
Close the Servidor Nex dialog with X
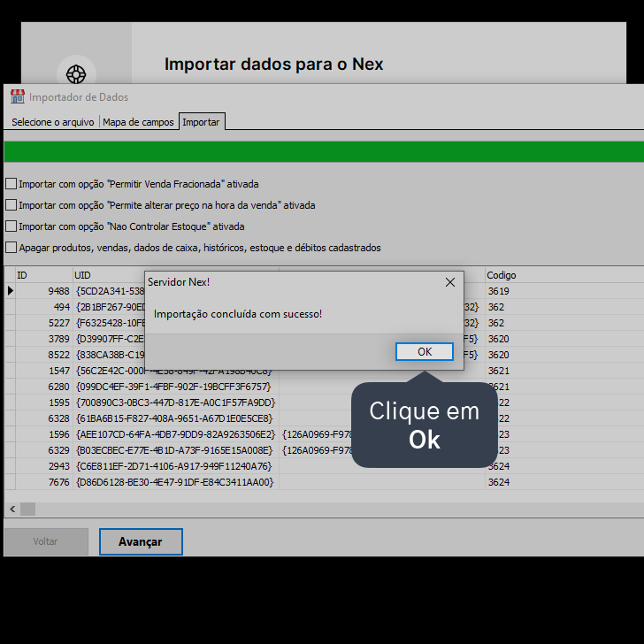tap(449, 282)
